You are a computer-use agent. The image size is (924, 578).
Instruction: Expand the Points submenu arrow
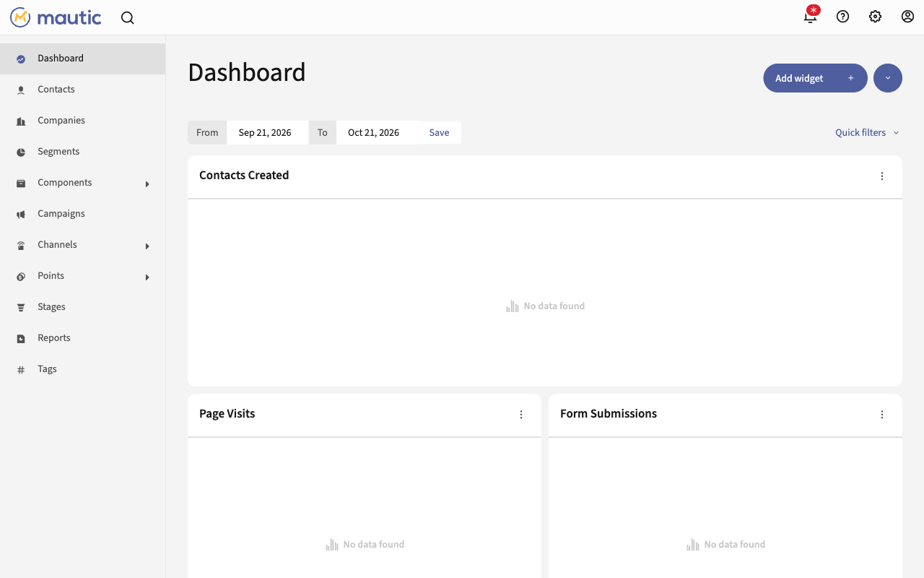click(147, 277)
